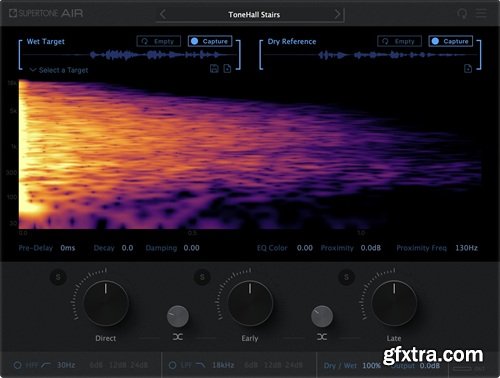Save the wet target using the disk icon
Image resolution: width=500 pixels, height=378 pixels.
(x=214, y=69)
